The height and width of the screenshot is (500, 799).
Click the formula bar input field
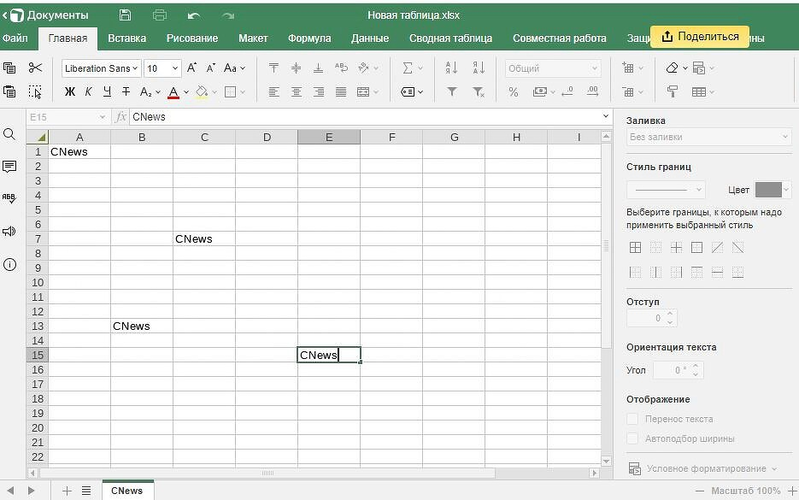tap(365, 117)
